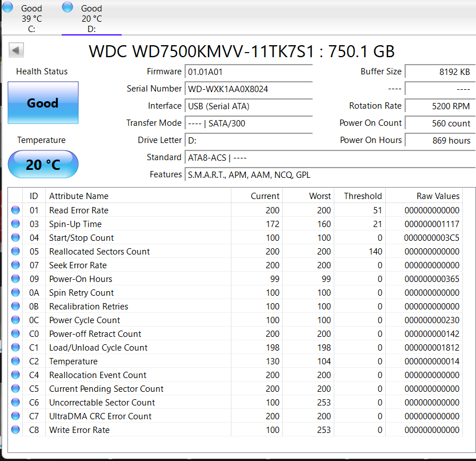Click the Worst column header

click(x=309, y=196)
